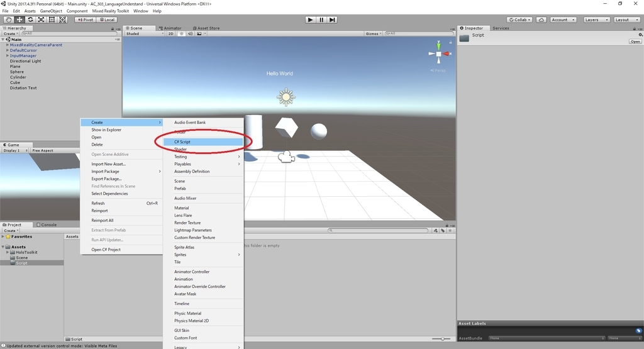
Task: Select the Hand tool
Action: click(x=8, y=19)
